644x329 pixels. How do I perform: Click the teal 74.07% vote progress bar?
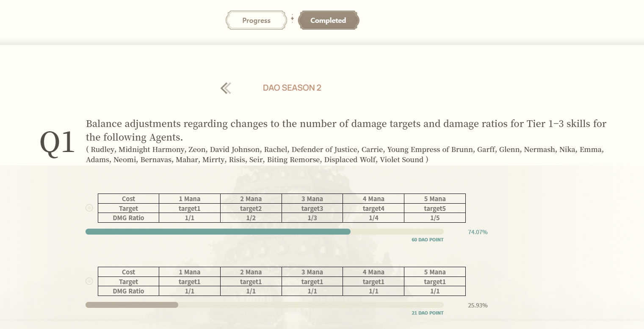[218, 232]
